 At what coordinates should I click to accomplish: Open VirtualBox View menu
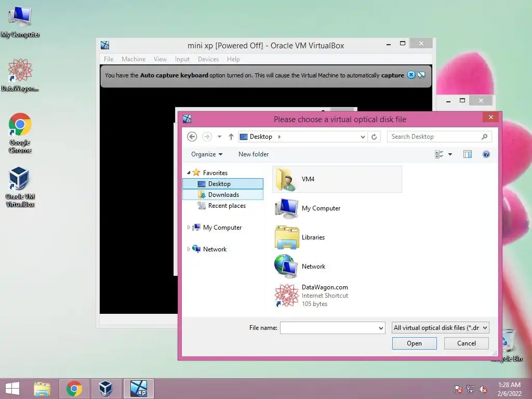point(160,59)
